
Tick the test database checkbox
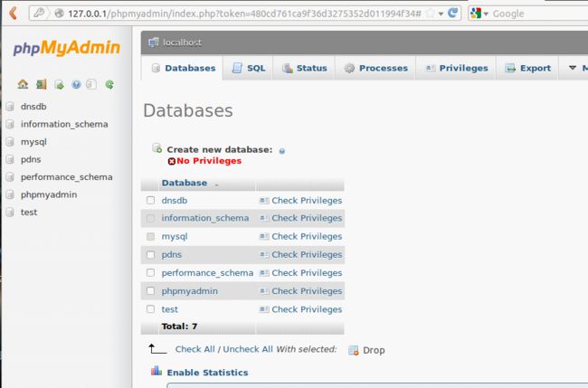(151, 309)
